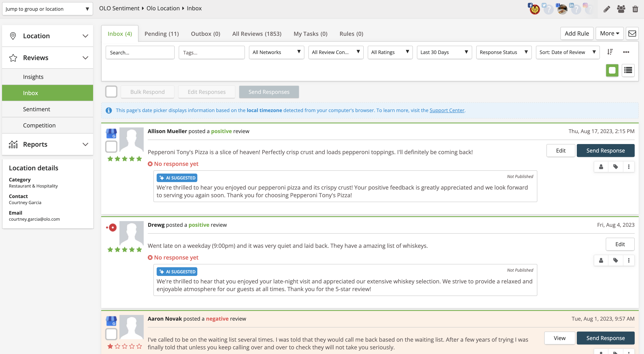Open the All Review Content dropdown
The height and width of the screenshot is (354, 644).
click(x=336, y=52)
